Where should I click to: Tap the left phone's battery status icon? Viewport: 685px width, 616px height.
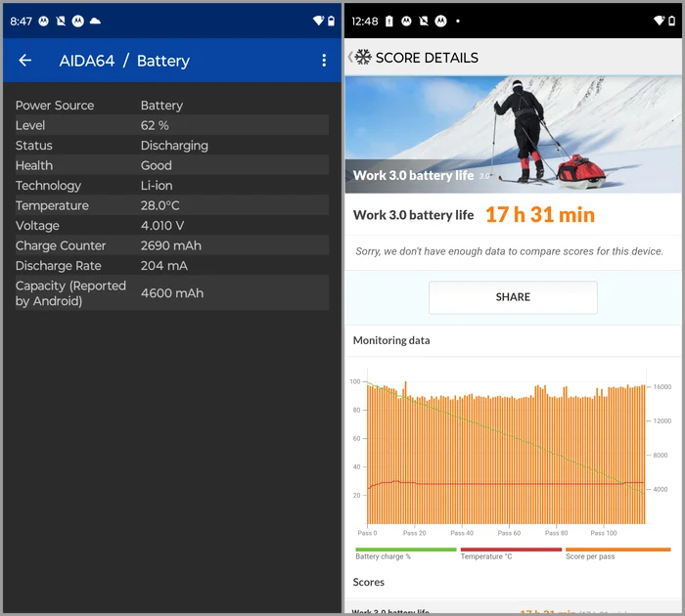coord(332,21)
